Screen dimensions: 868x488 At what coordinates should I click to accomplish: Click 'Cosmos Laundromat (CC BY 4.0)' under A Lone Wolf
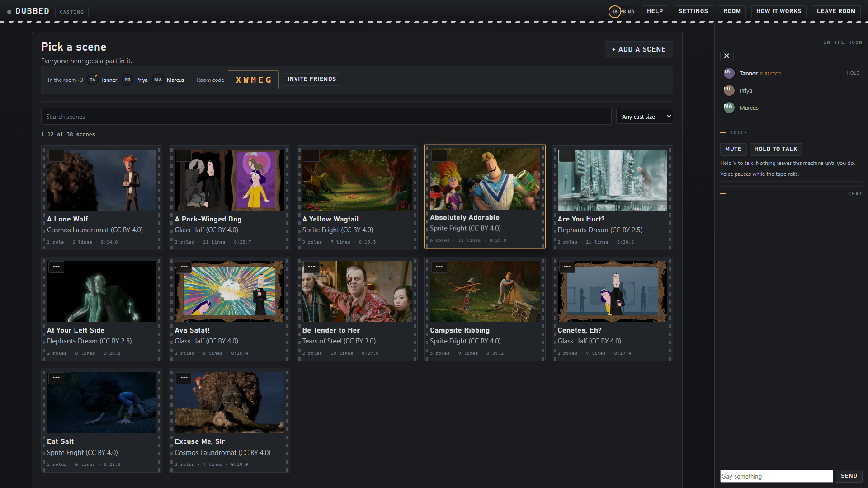(x=95, y=230)
